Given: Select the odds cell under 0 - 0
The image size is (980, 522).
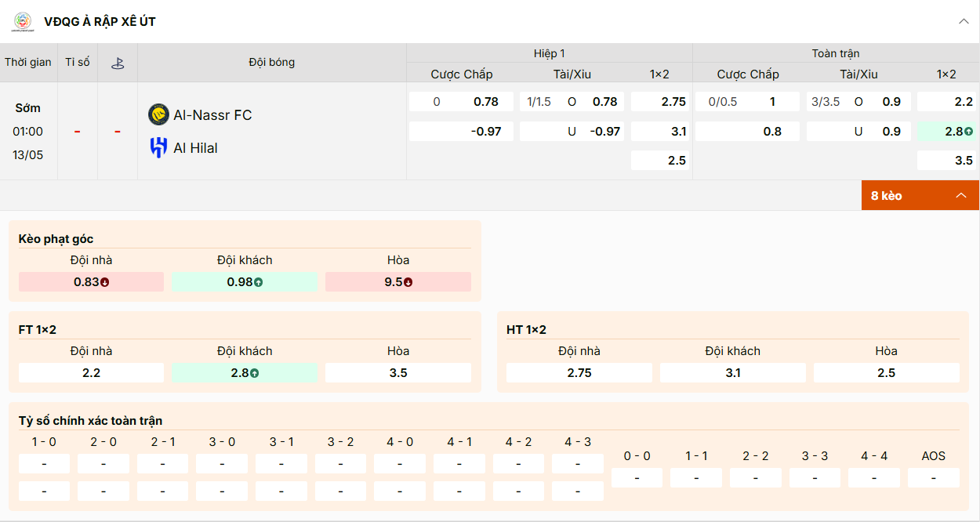Looking at the screenshot, I should pyautogui.click(x=637, y=478).
